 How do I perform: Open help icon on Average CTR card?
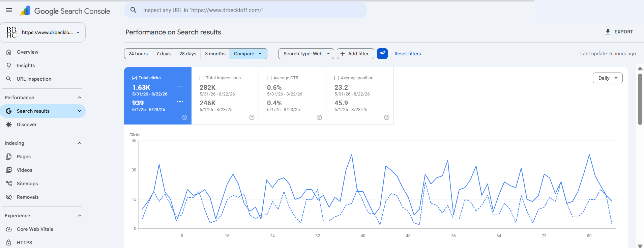(319, 117)
